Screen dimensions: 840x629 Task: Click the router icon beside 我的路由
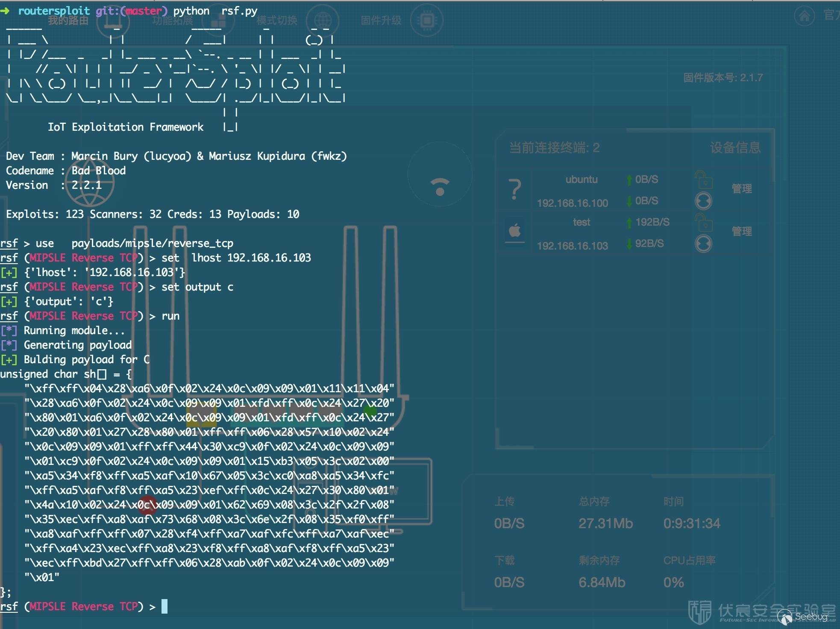point(113,21)
